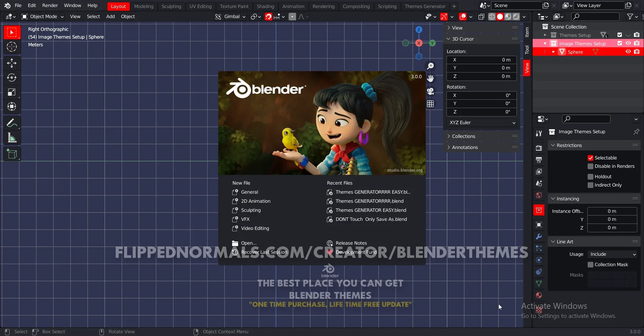Hide Image Themes Setup collection eye icon
Screen dimensions: 644x336
click(x=628, y=43)
